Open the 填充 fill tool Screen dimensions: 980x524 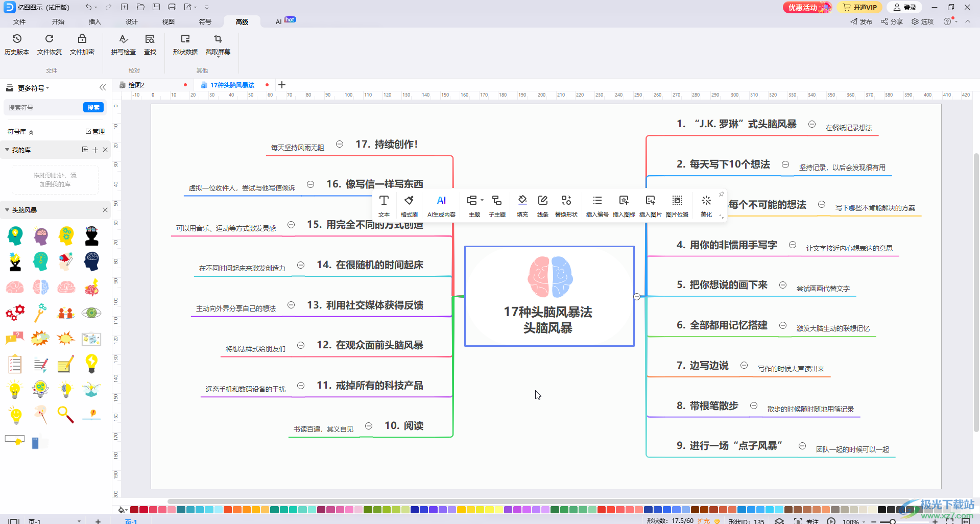(x=522, y=206)
